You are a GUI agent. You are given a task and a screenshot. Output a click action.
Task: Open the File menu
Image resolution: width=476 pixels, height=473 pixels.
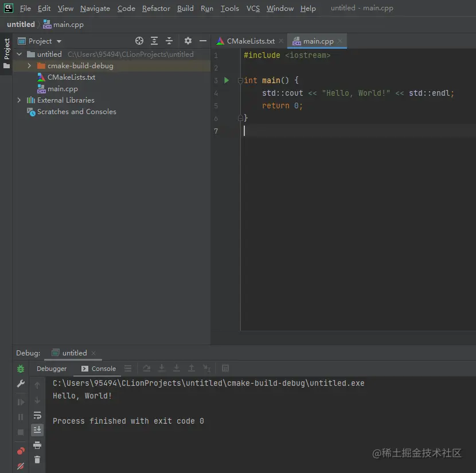click(25, 9)
